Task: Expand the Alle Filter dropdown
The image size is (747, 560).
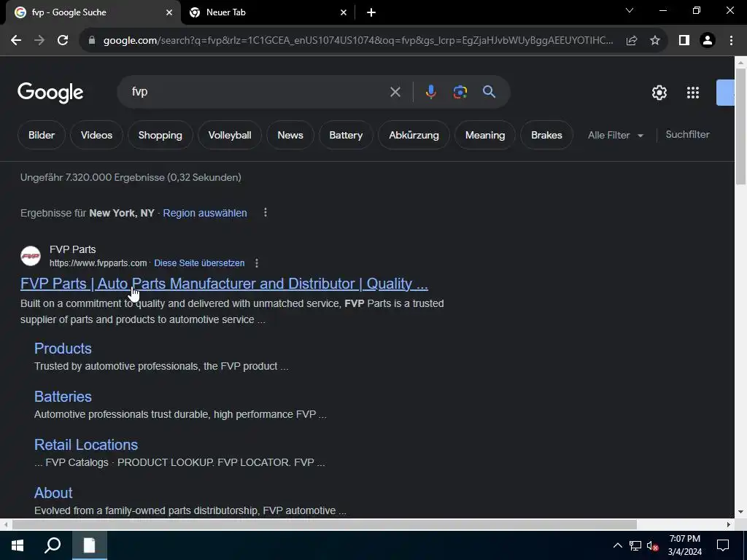Action: pos(616,135)
